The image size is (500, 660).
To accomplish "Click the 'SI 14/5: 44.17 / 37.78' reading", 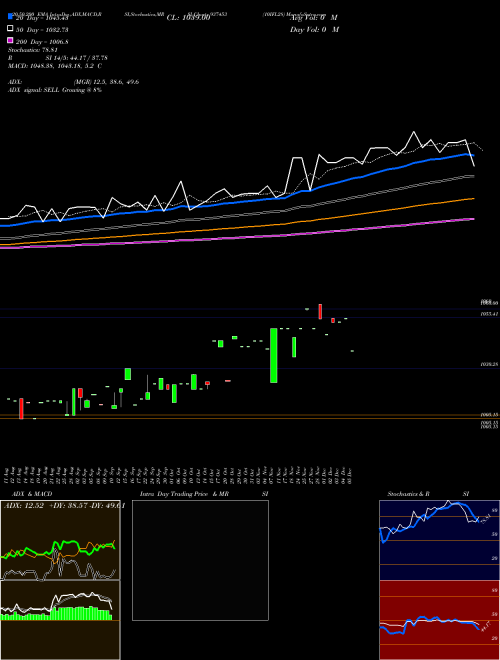I will [76, 58].
